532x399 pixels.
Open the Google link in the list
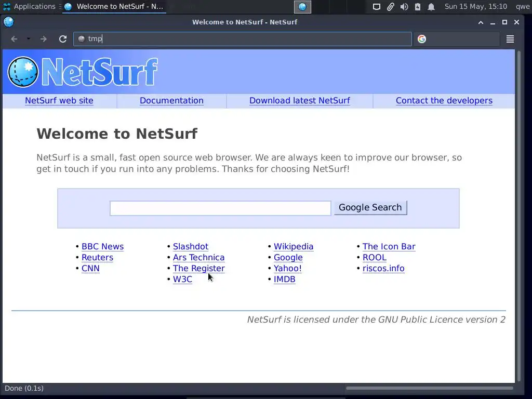(288, 258)
